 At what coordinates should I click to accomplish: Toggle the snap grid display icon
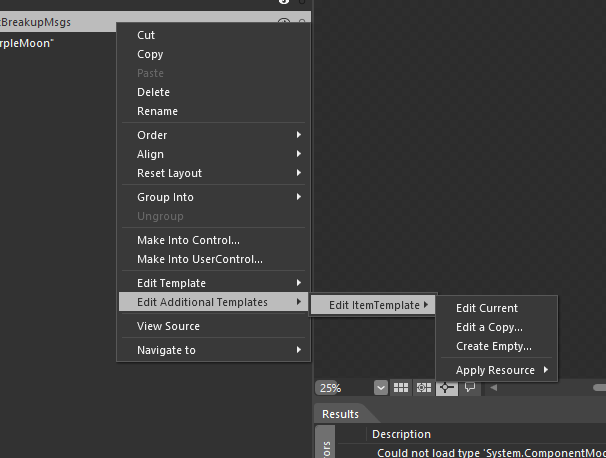pyautogui.click(x=400, y=387)
